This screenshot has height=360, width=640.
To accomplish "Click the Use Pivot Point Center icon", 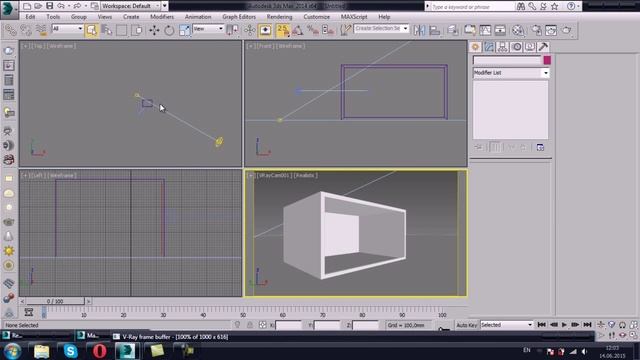I will point(233,30).
